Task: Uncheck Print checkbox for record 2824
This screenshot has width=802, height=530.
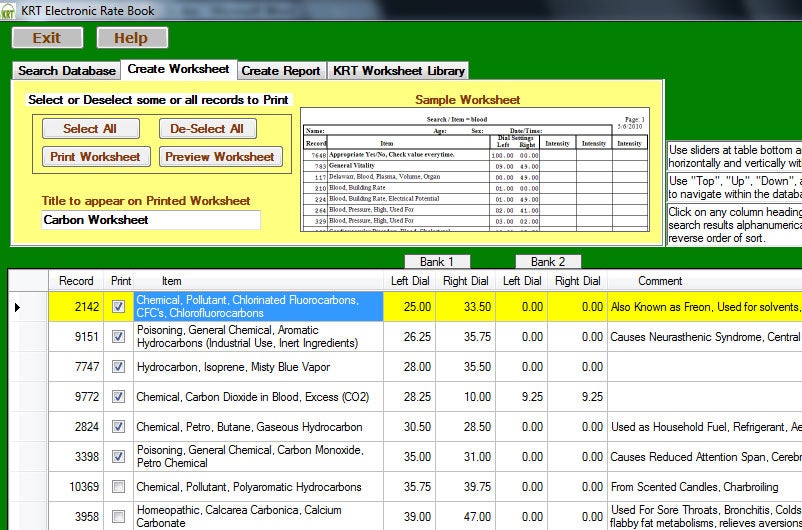Action: click(119, 427)
